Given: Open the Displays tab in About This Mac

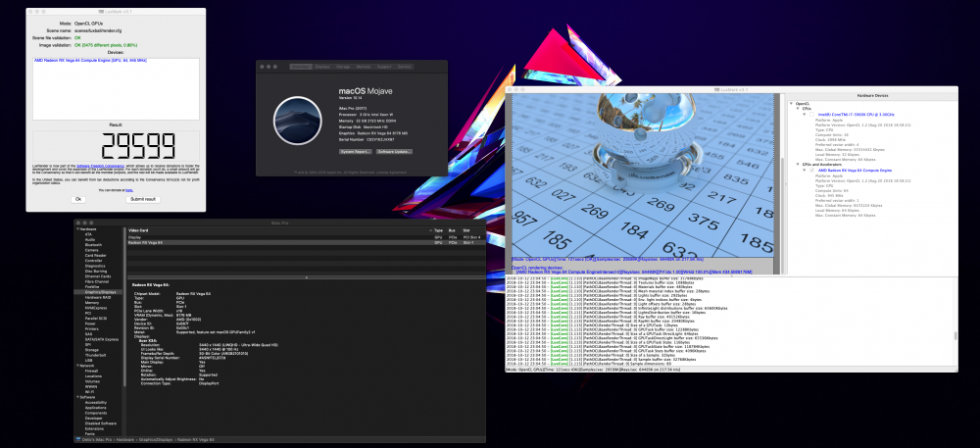Looking at the screenshot, I should (322, 67).
